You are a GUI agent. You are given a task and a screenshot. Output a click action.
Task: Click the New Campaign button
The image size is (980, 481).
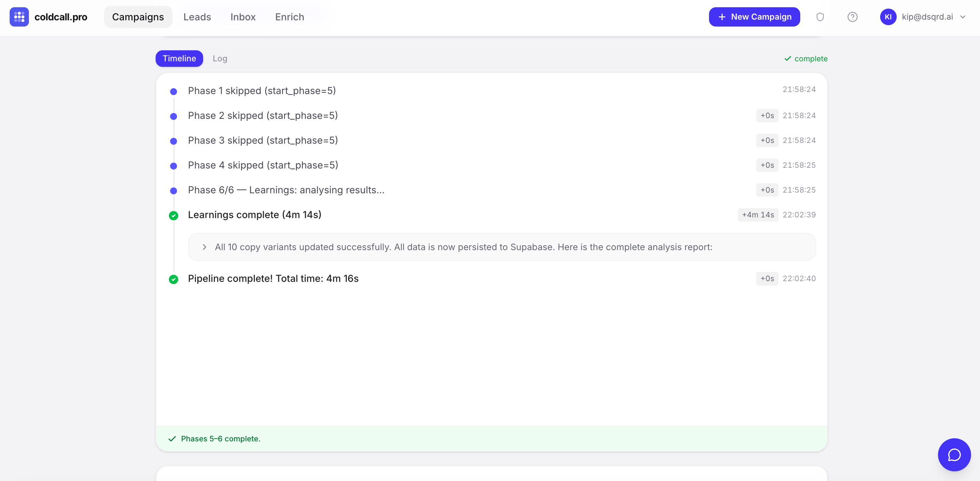point(754,17)
